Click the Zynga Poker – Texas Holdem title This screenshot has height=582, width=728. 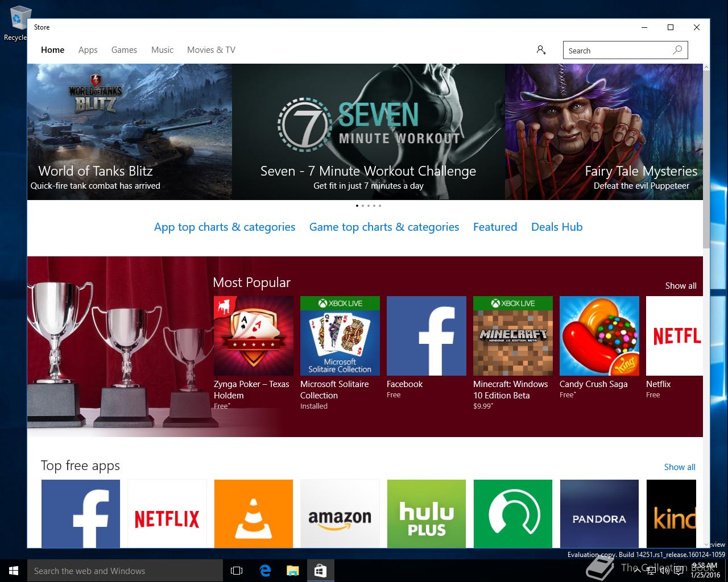point(251,390)
